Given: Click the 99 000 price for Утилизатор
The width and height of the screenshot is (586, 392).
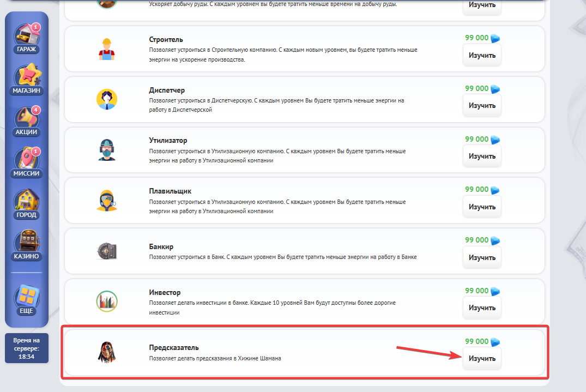Looking at the screenshot, I should (x=476, y=139).
